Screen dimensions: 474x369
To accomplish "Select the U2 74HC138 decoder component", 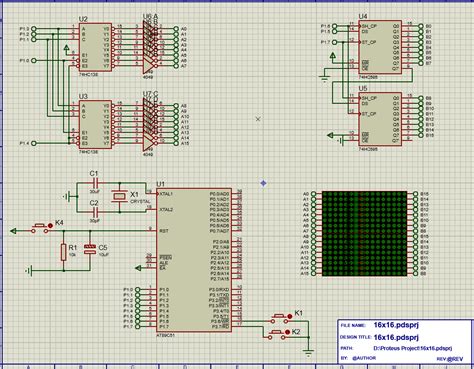I will [95, 47].
